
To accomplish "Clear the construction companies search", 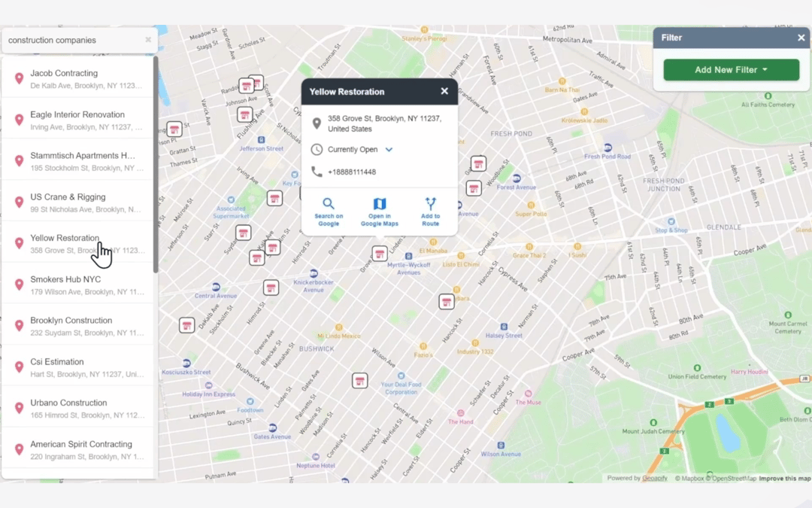I will 148,39.
